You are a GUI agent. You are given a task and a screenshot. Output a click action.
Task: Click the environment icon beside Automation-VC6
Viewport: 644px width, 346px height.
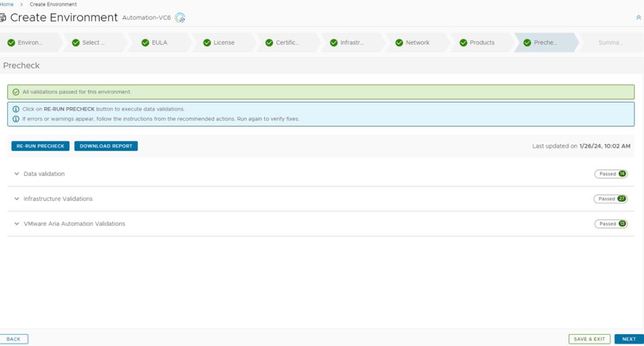point(180,18)
